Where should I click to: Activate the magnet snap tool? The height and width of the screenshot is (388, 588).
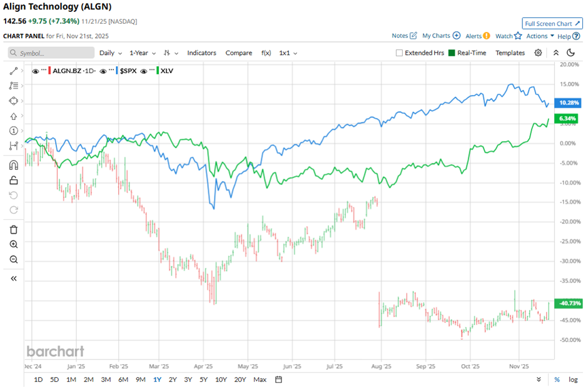coord(14,166)
